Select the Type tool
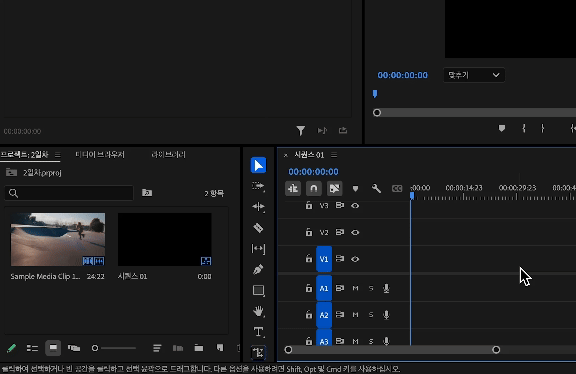Viewport: 576px width, 374px height. point(259,332)
